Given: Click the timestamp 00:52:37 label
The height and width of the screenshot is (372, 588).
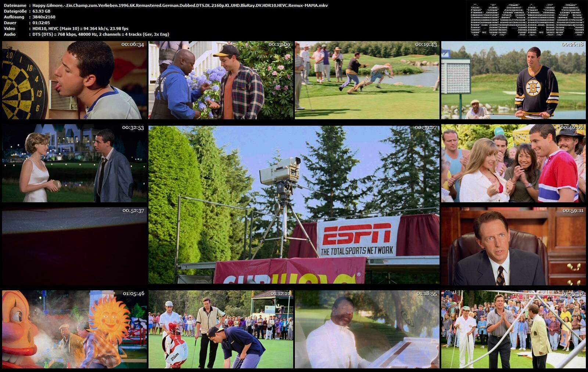Looking at the screenshot, I should coord(133,211).
